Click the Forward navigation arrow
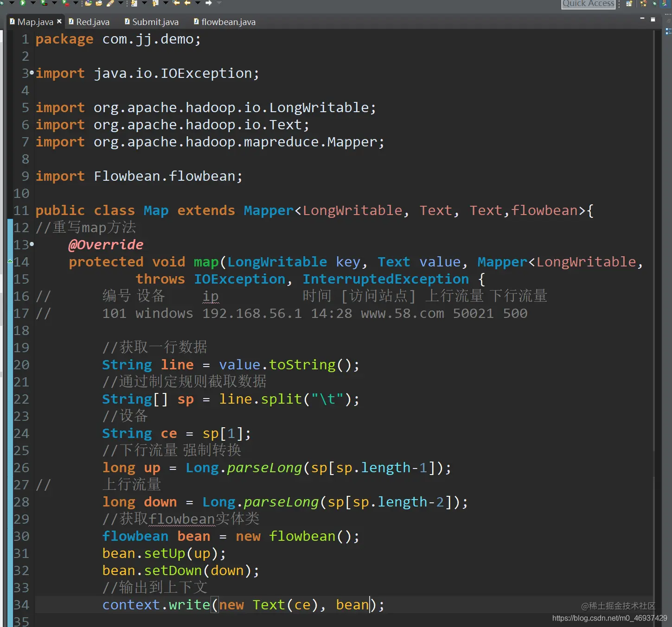 click(209, 3)
